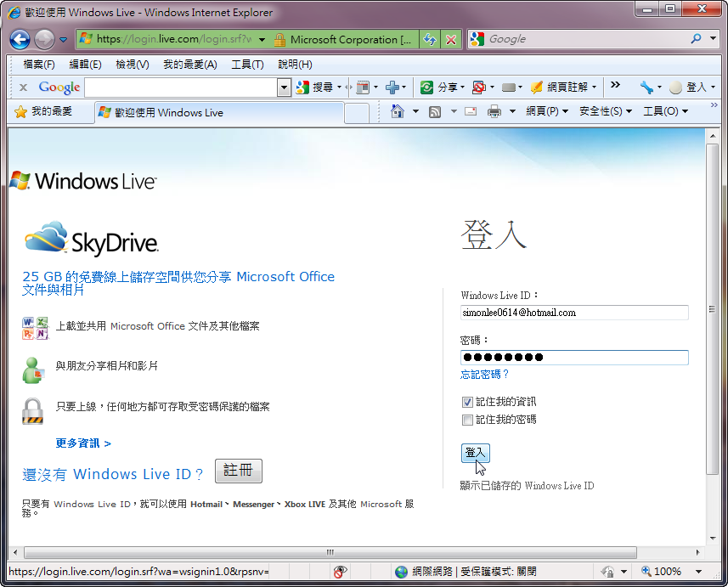Click the 網頁註解 Sidewiki button
The image size is (728, 587).
(560, 87)
